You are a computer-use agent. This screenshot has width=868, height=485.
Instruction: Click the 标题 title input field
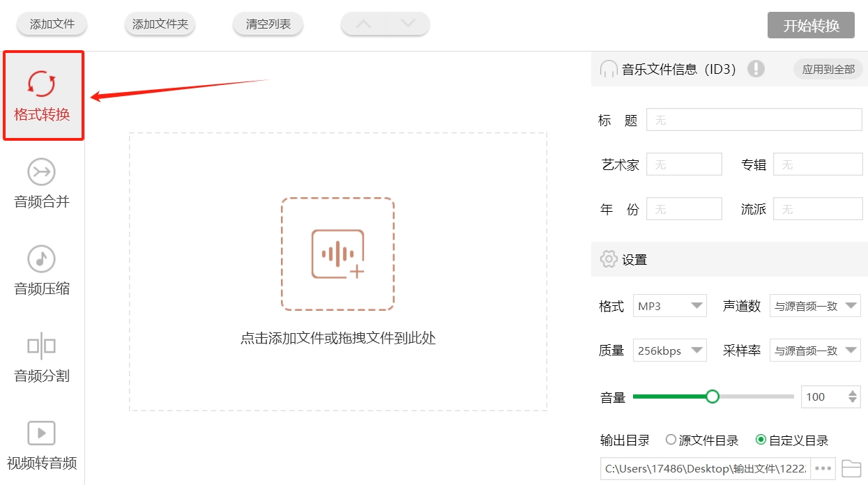pos(755,119)
